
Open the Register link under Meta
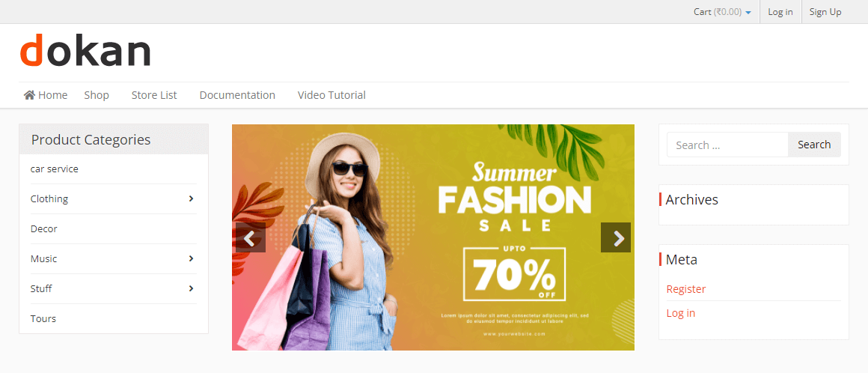pos(686,289)
